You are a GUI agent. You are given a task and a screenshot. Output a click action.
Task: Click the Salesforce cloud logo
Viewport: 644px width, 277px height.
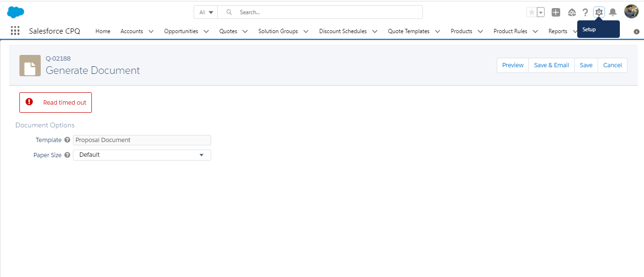(16, 12)
